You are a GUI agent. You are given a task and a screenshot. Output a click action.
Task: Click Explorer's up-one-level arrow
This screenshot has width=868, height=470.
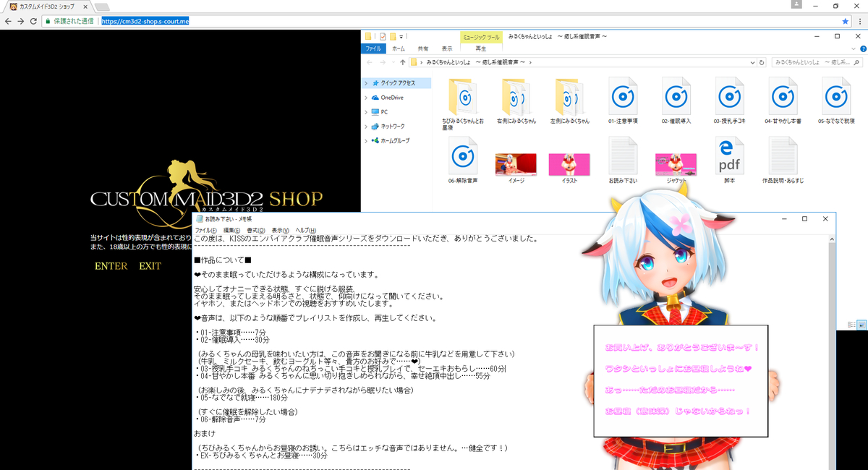click(403, 63)
